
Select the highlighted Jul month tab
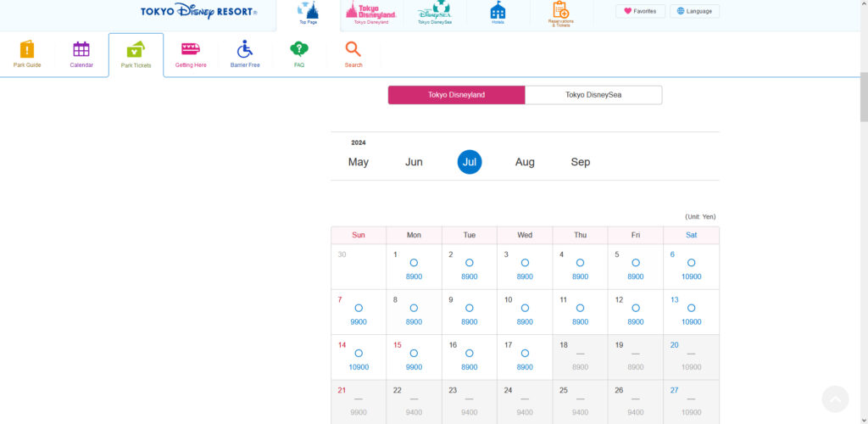470,162
